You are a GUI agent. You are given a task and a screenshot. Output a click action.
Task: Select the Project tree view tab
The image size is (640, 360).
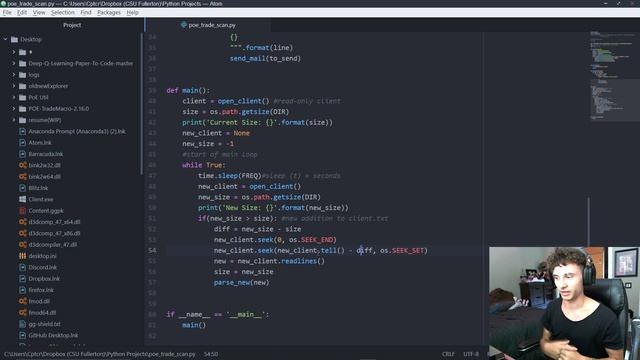[x=72, y=25]
